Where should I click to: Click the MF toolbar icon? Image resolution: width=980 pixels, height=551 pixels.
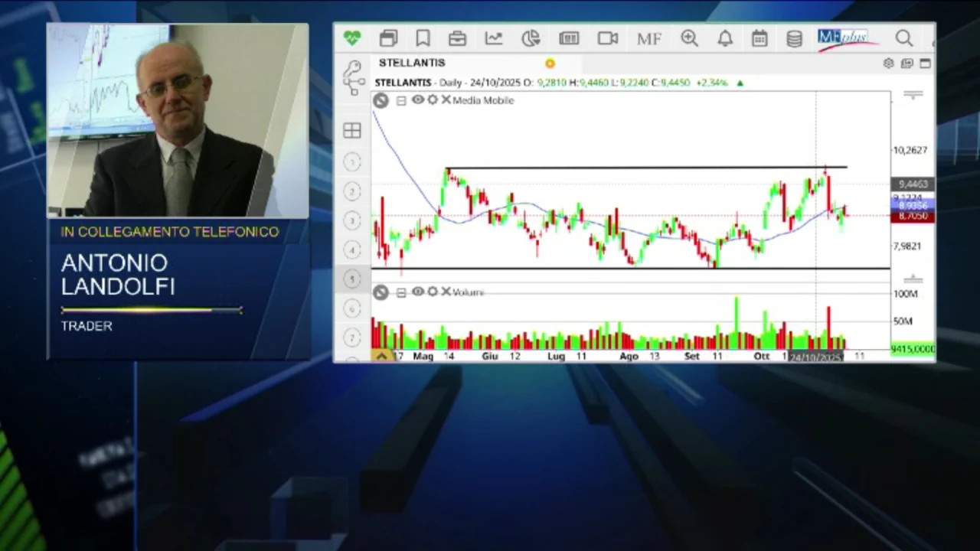point(648,38)
